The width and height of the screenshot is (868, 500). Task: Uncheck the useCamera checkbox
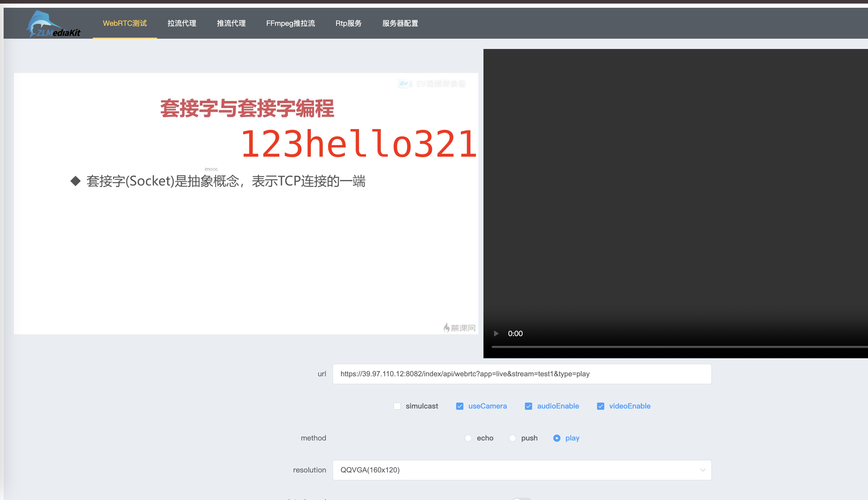tap(459, 406)
